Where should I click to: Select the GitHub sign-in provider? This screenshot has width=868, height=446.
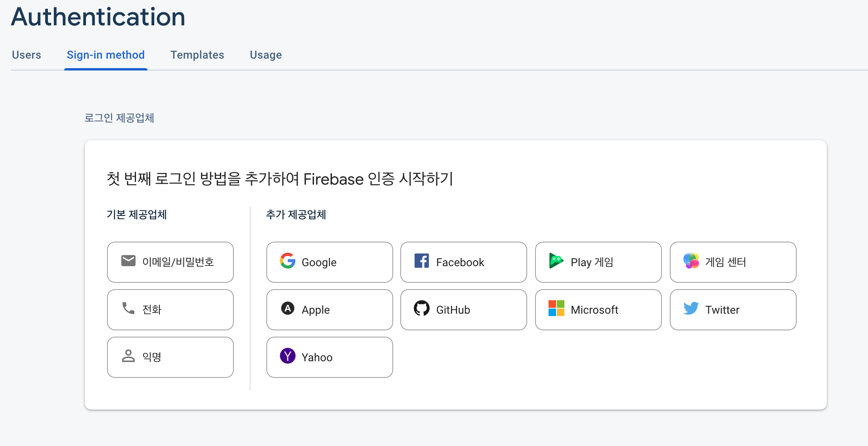[463, 310]
